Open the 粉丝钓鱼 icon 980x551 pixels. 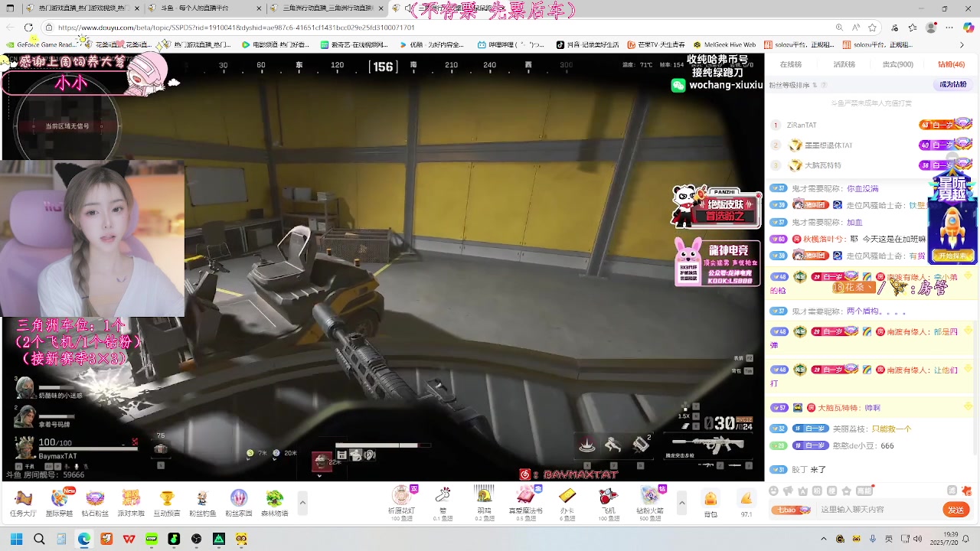(x=202, y=503)
